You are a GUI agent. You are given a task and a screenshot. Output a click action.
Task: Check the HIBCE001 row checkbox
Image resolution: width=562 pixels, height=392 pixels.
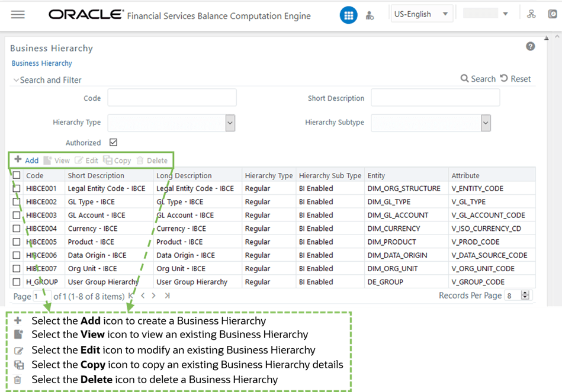[x=17, y=188]
